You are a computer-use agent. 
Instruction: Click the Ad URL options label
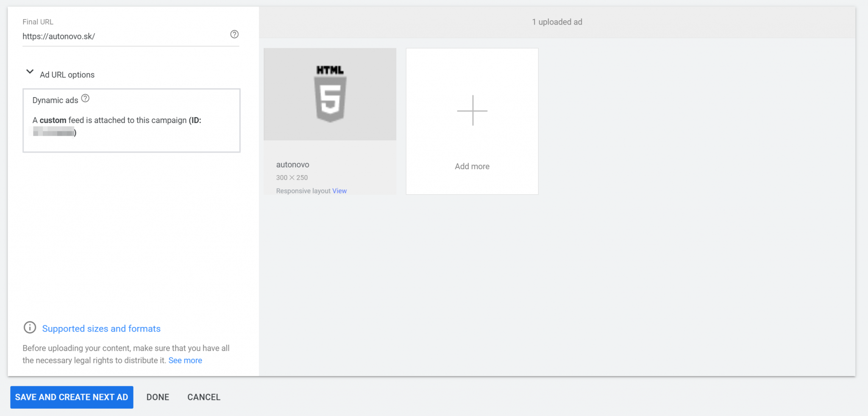pos(67,75)
